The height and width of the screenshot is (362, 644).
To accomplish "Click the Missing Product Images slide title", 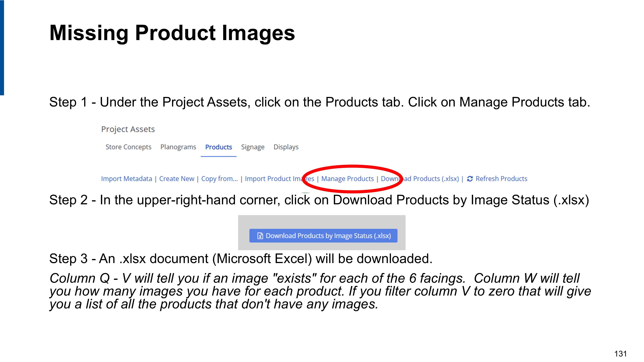I will click(x=172, y=33).
